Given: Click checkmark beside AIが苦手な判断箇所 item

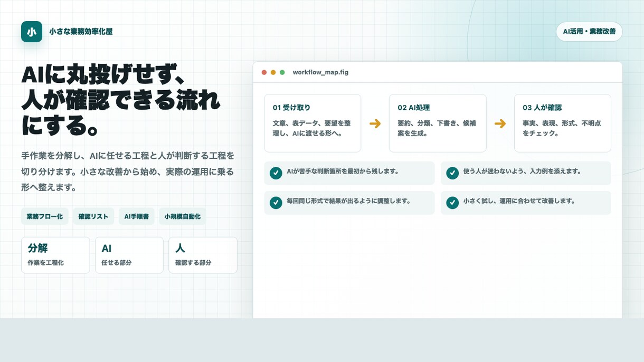Looking at the screenshot, I should [x=276, y=173].
